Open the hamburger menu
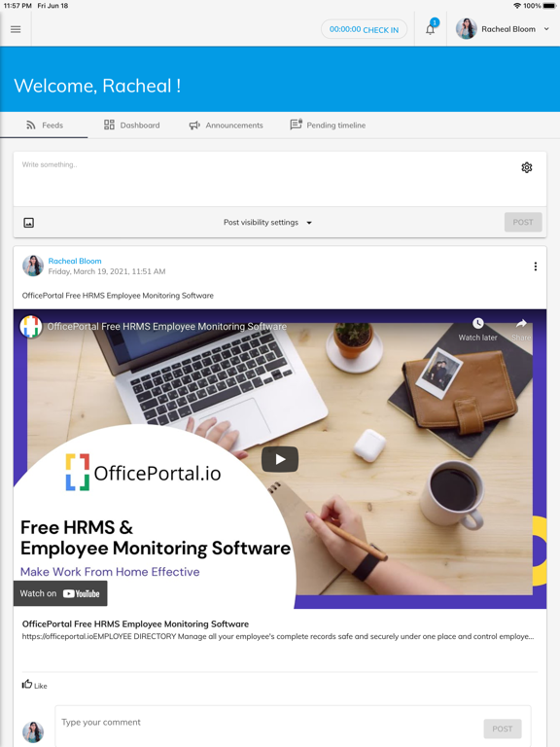This screenshot has width=560, height=747. pos(16,29)
